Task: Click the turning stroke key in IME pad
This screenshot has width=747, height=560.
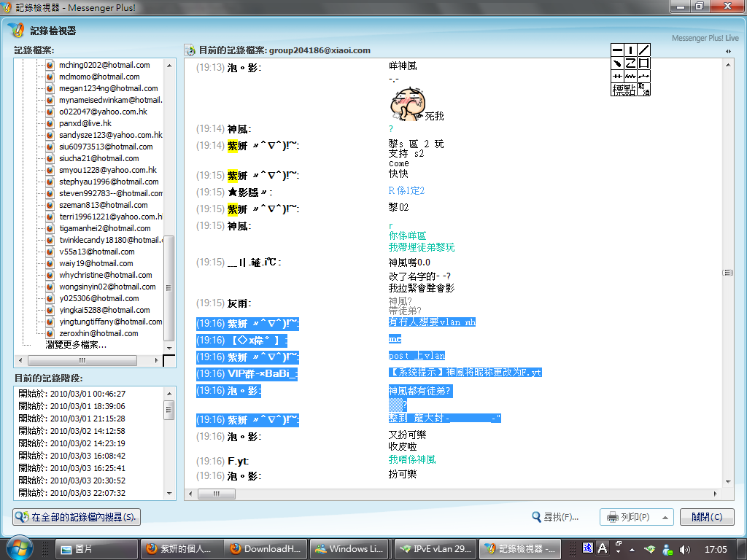Action: [x=630, y=63]
